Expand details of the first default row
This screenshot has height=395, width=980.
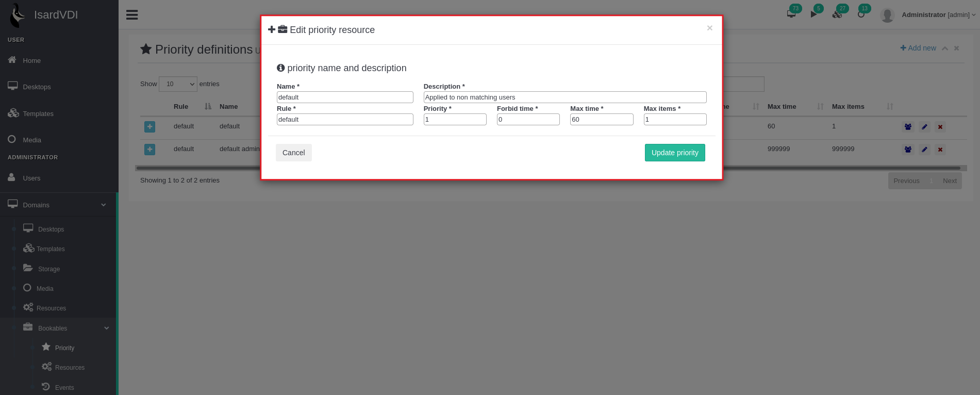coord(150,127)
